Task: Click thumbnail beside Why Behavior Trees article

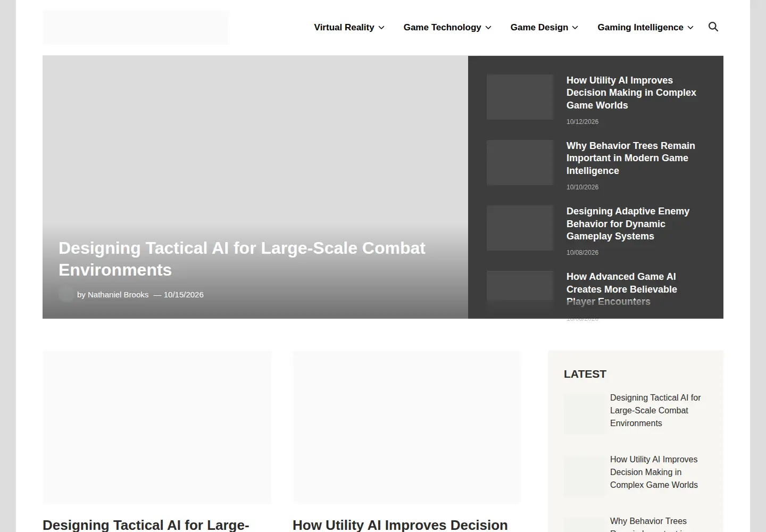Action: [x=520, y=162]
